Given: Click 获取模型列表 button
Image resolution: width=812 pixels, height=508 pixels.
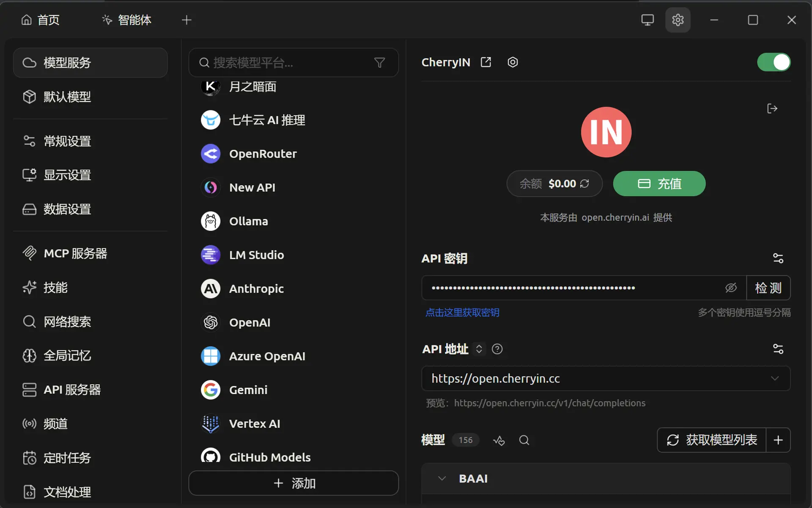Looking at the screenshot, I should click(712, 440).
